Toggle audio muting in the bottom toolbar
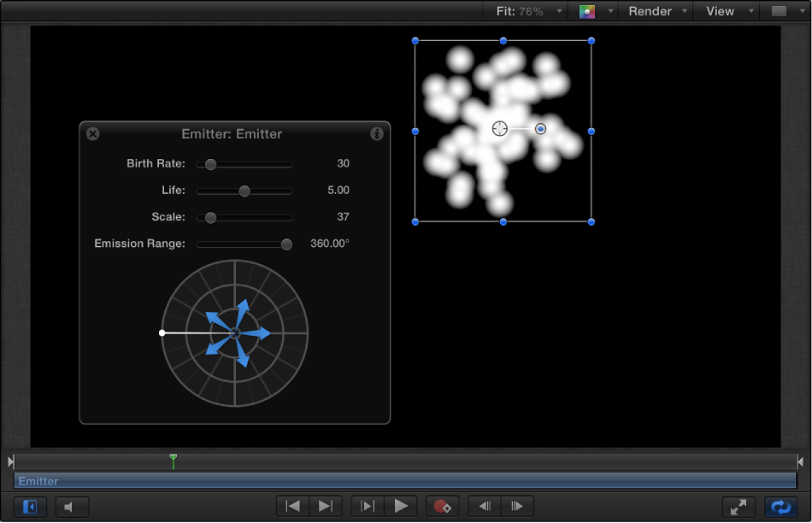812x523 pixels. (x=72, y=506)
